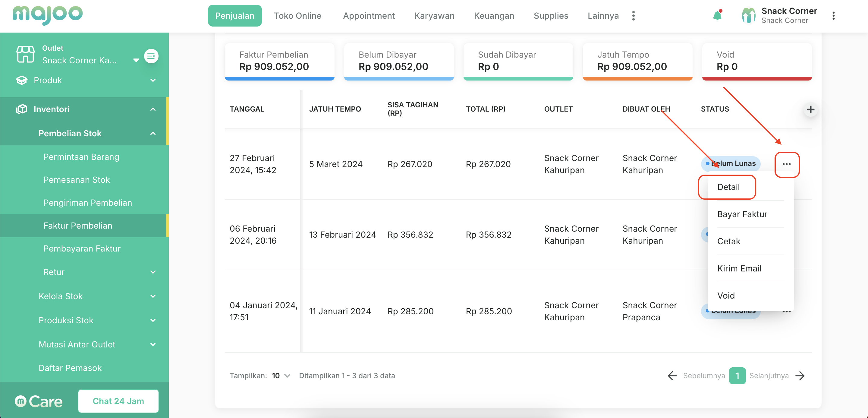The height and width of the screenshot is (418, 868).
Task: Click the Faktur Pembelian summary card
Action: tap(279, 61)
